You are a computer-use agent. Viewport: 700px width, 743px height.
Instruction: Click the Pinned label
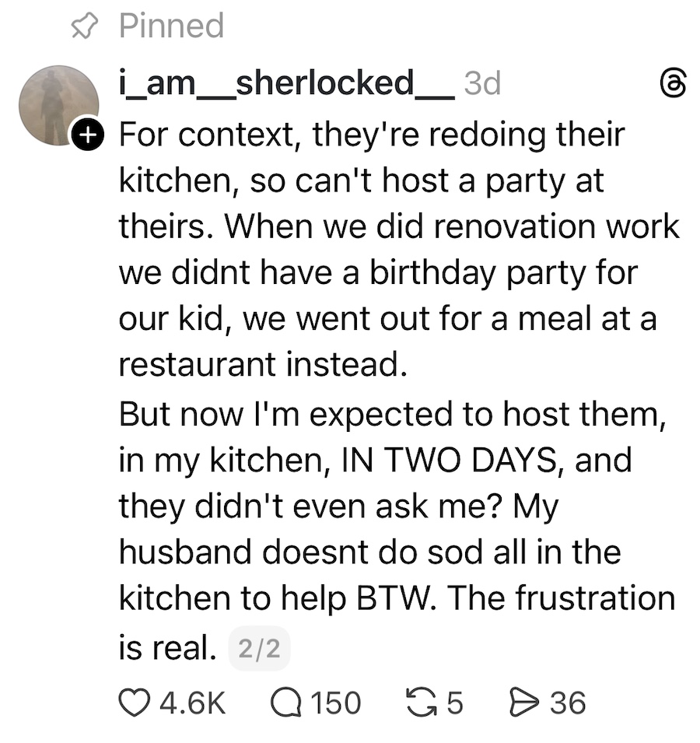171,26
